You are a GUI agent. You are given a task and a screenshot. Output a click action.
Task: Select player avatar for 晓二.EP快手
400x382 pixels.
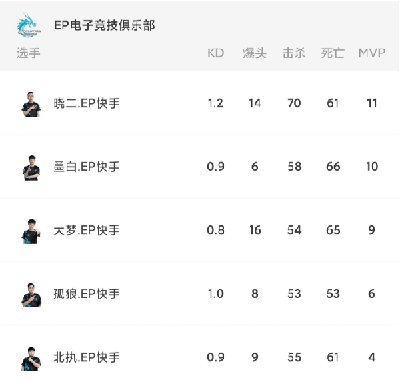31,104
